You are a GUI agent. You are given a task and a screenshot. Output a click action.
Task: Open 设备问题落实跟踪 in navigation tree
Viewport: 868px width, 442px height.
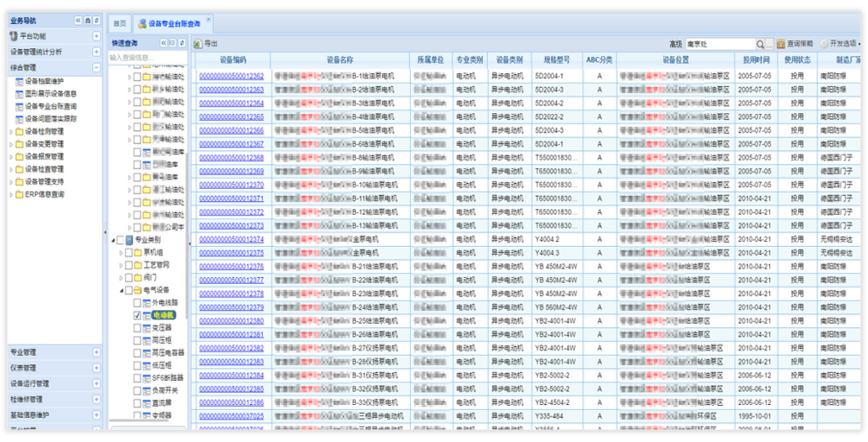coord(51,118)
